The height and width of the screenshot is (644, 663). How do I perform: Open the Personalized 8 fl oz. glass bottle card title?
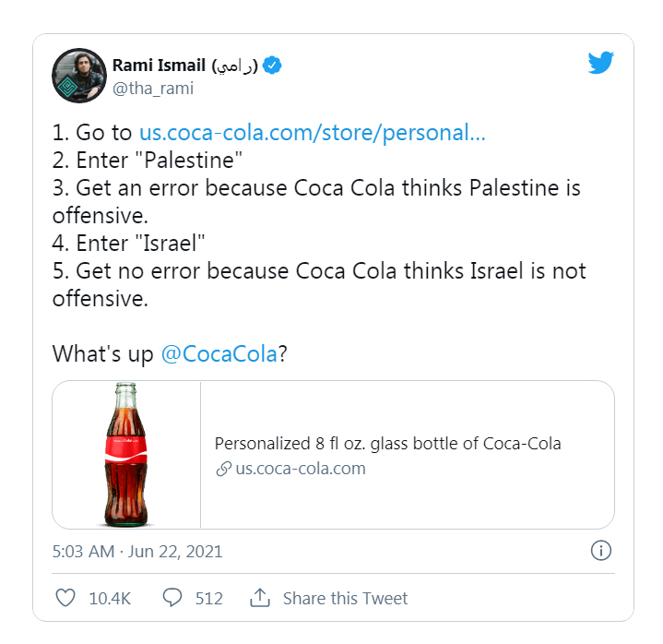click(x=387, y=444)
